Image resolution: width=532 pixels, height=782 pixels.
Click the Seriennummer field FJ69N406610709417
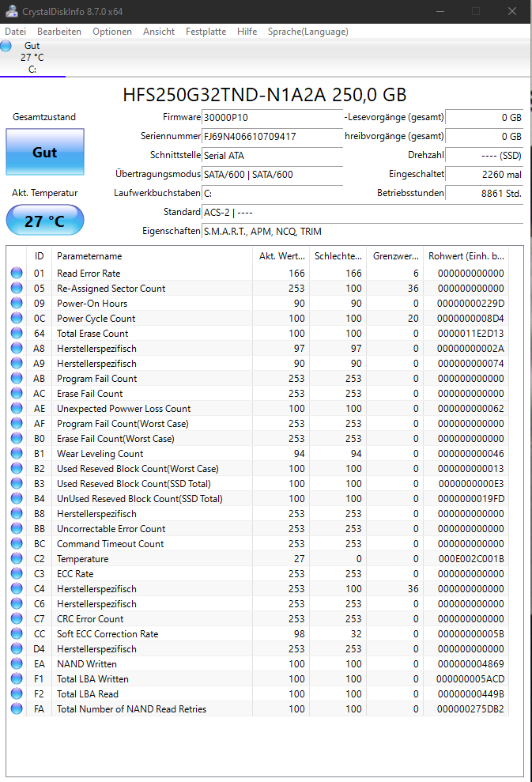(272, 136)
